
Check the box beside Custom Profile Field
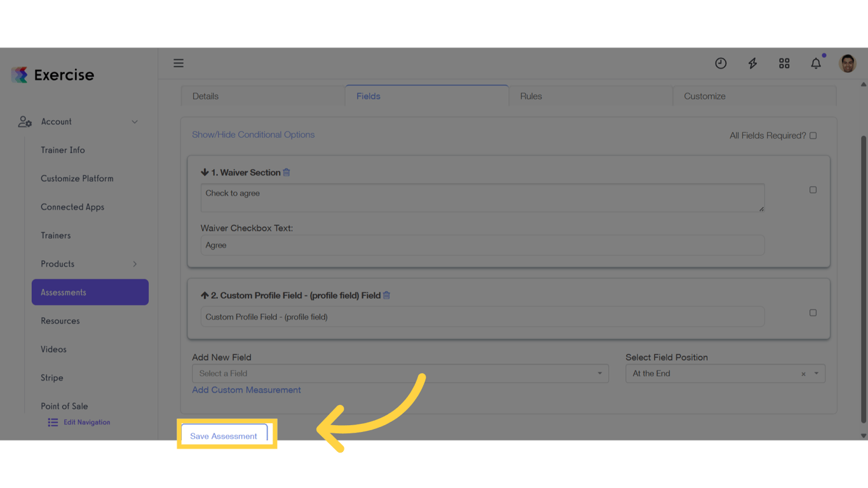813,312
